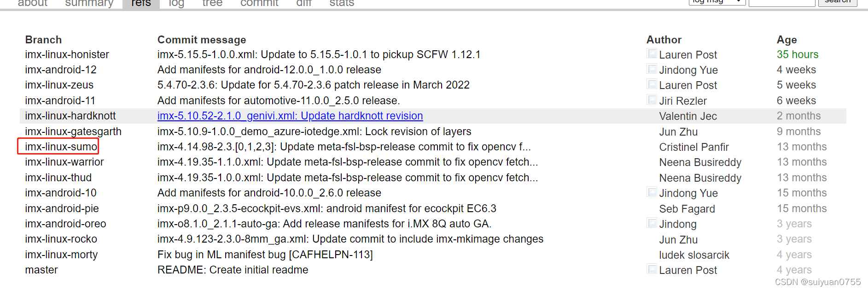The image size is (868, 291).
Task: Switch to the diff tab
Action: [x=303, y=4]
